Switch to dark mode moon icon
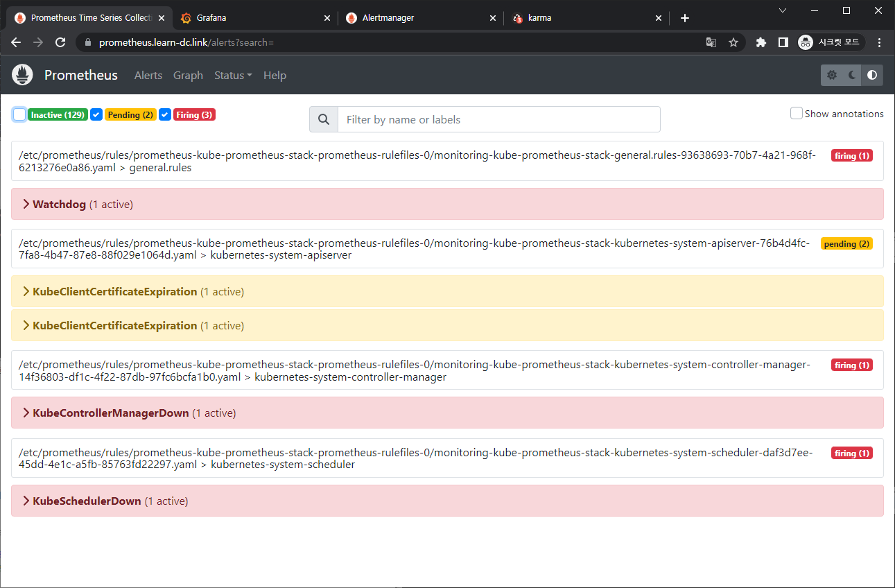This screenshot has width=895, height=588. [852, 75]
